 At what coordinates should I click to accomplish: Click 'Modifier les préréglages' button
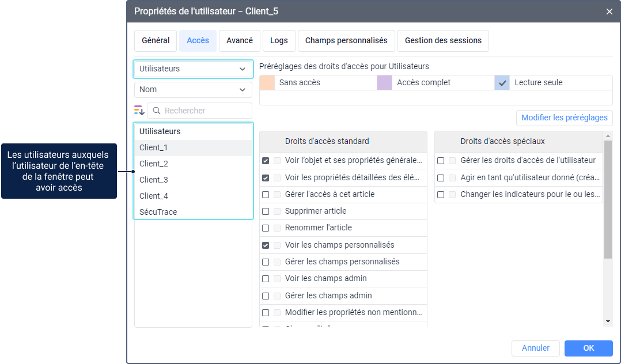click(x=564, y=118)
